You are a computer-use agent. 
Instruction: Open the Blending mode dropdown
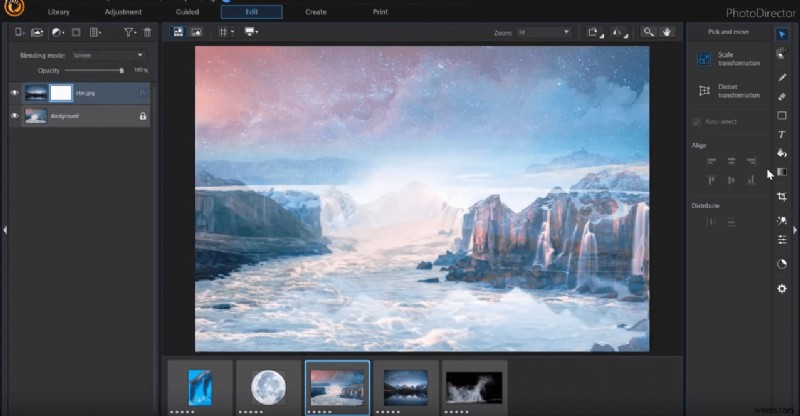click(108, 55)
